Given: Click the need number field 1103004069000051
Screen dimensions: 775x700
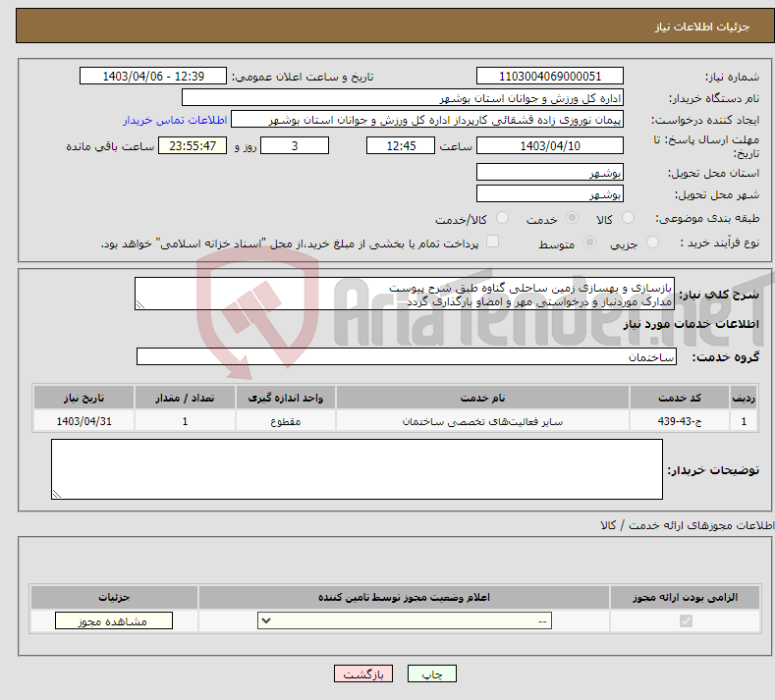Looking at the screenshot, I should [x=550, y=76].
